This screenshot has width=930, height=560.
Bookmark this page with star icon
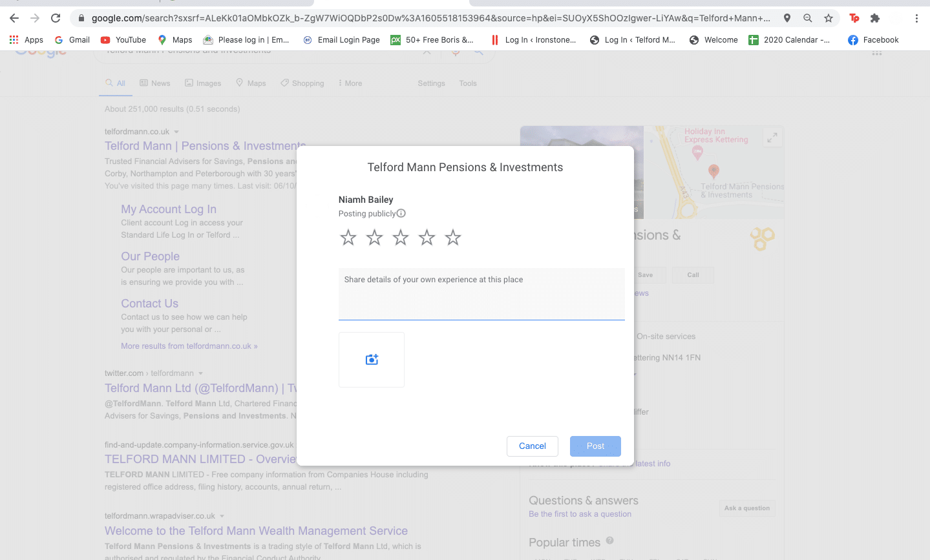point(829,18)
